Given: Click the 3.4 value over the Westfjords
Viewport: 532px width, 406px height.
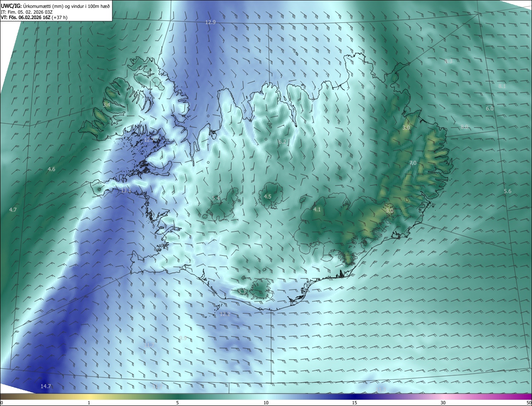Looking at the screenshot, I should pyautogui.click(x=107, y=105).
